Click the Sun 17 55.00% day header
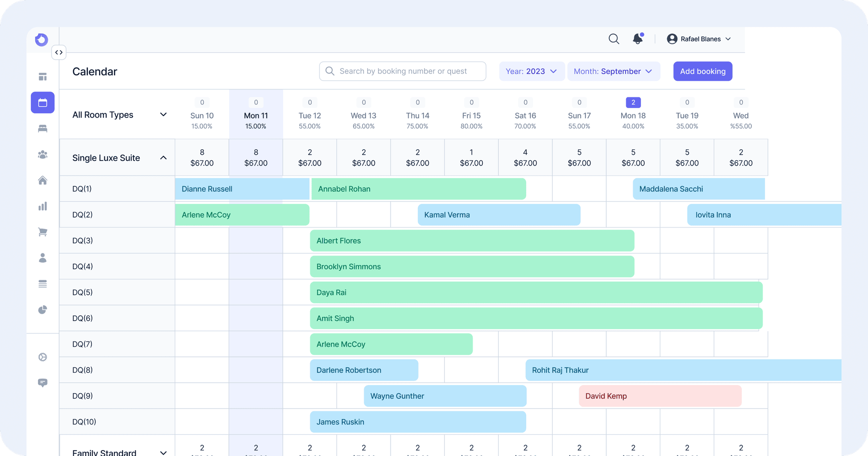 (x=579, y=114)
